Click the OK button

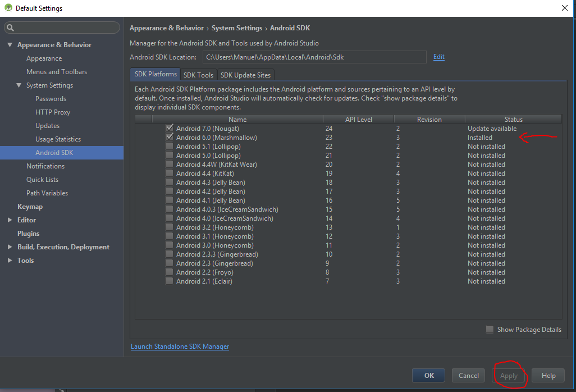coord(429,376)
